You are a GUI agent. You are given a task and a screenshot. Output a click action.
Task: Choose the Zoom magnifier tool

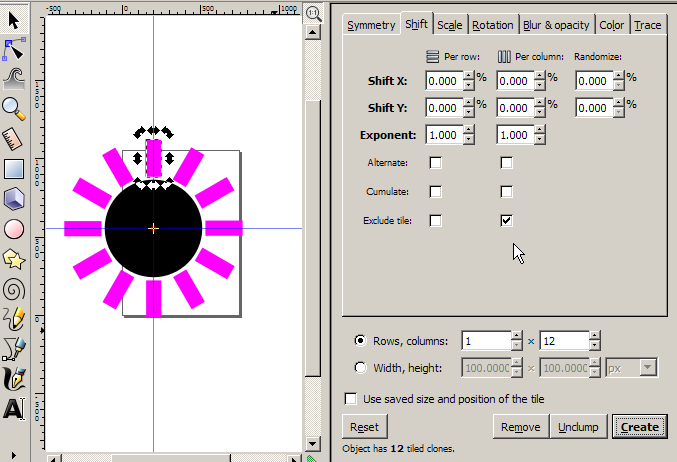(14, 107)
